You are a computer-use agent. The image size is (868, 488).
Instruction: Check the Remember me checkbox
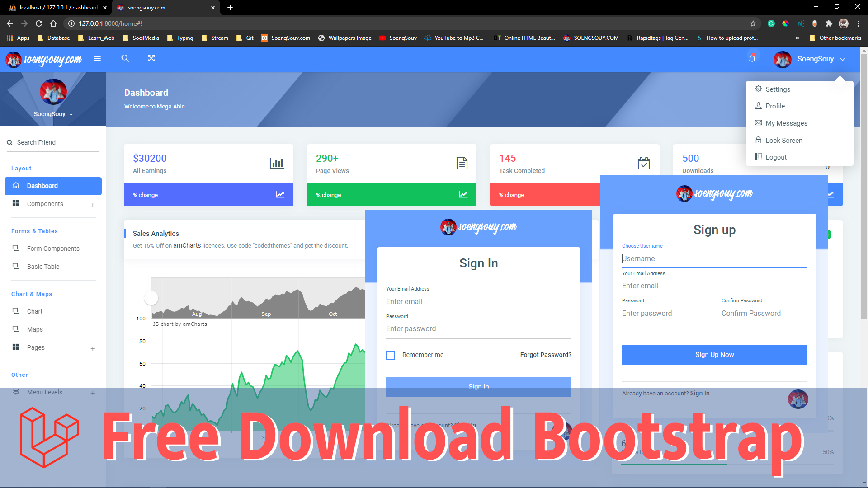(390, 355)
